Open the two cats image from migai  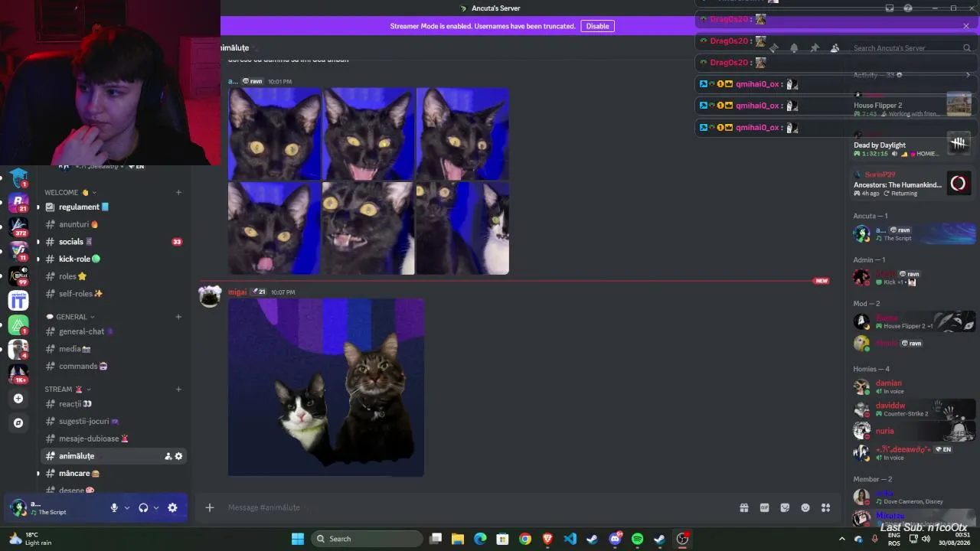(326, 387)
